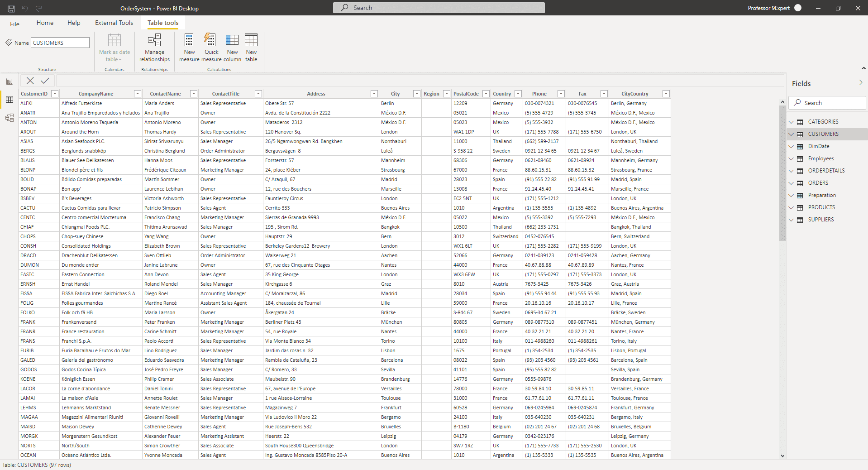Viewport: 868px width, 470px height.
Task: Select the Data view icon
Action: (9, 100)
